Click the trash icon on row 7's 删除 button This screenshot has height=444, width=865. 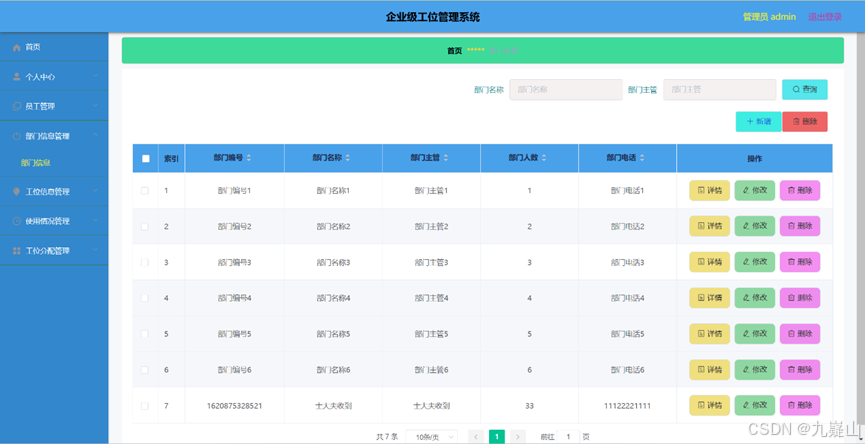click(791, 405)
